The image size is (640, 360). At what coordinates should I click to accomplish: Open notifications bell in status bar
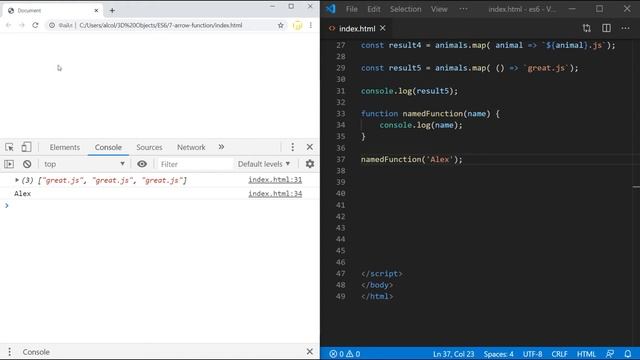[628, 354]
